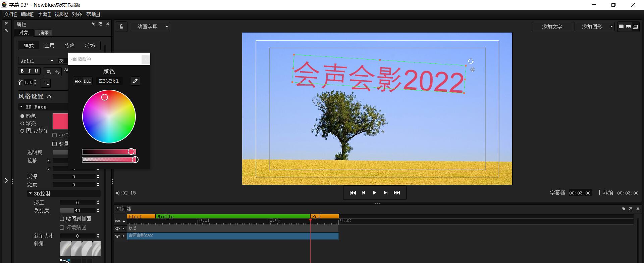Open the 添加图形 dropdown arrow
The height and width of the screenshot is (263, 644).
coord(611,27)
